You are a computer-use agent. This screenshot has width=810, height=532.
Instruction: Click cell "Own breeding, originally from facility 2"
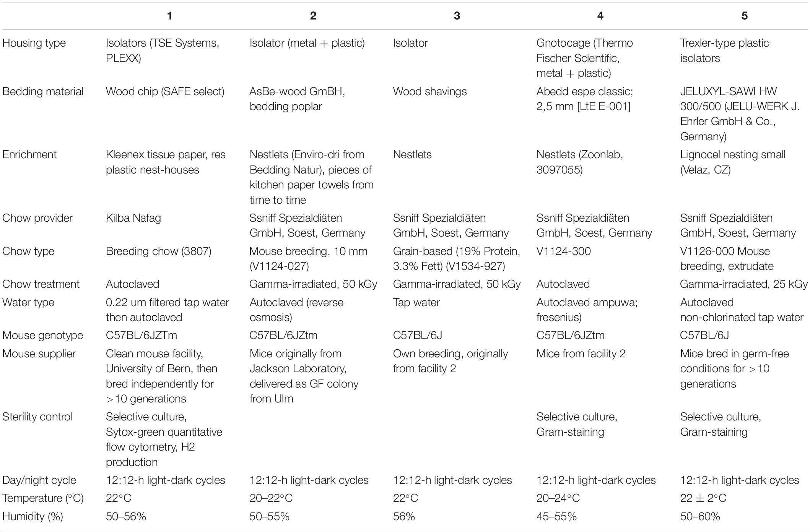[x=451, y=362]
